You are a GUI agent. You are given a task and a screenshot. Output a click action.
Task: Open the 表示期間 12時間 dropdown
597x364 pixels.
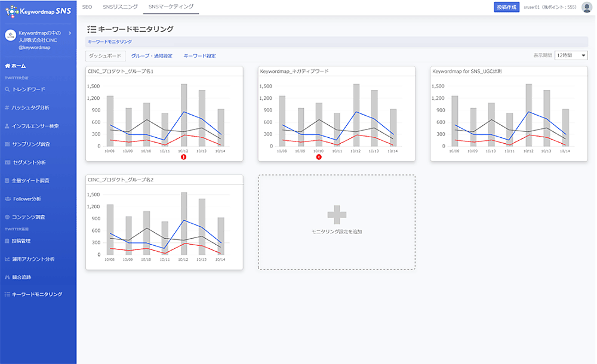pos(571,55)
